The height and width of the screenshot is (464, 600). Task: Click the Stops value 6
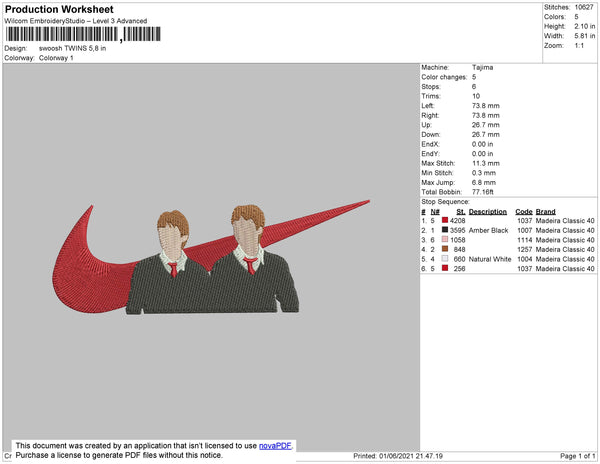tap(474, 86)
